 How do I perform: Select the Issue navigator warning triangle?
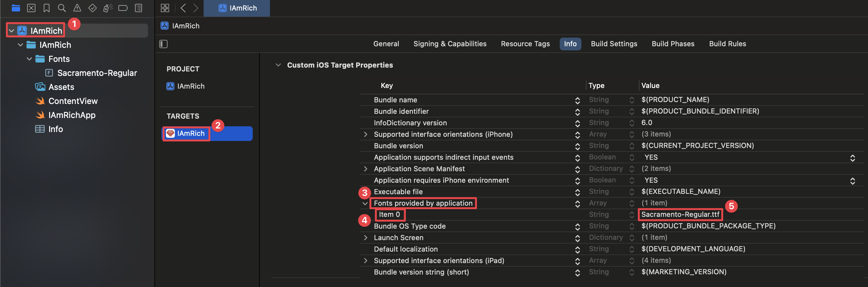click(77, 8)
